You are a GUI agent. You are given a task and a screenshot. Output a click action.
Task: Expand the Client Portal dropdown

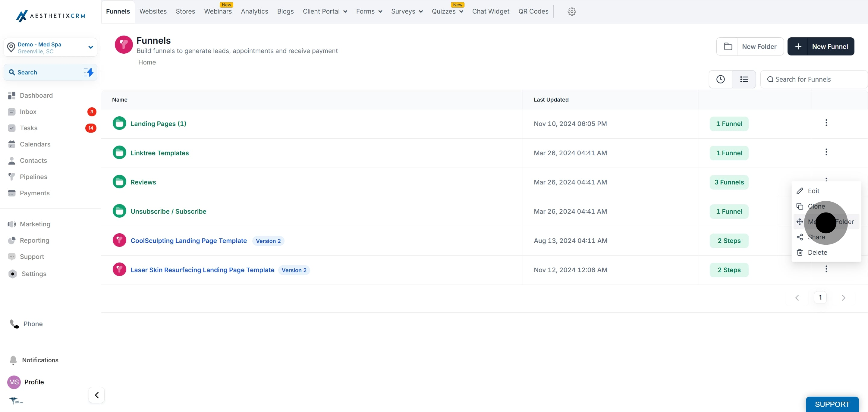pyautogui.click(x=325, y=11)
